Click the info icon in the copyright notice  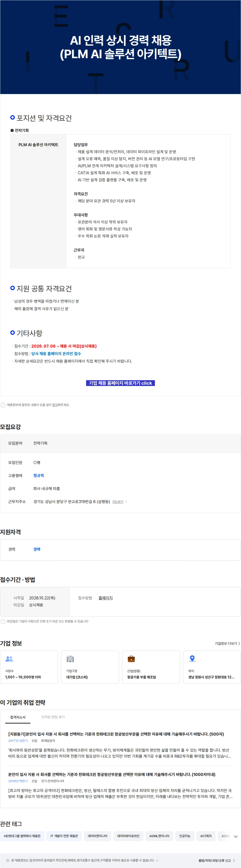(8, 860)
